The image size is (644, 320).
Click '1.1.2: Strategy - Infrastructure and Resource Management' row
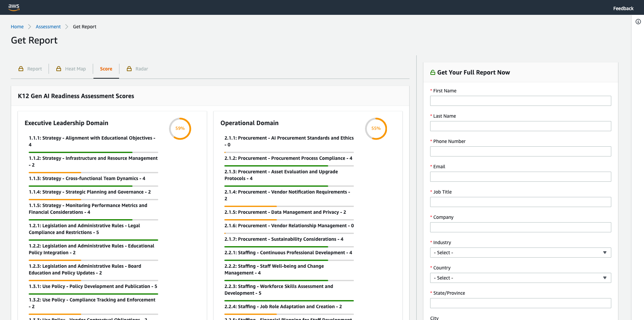(93, 162)
